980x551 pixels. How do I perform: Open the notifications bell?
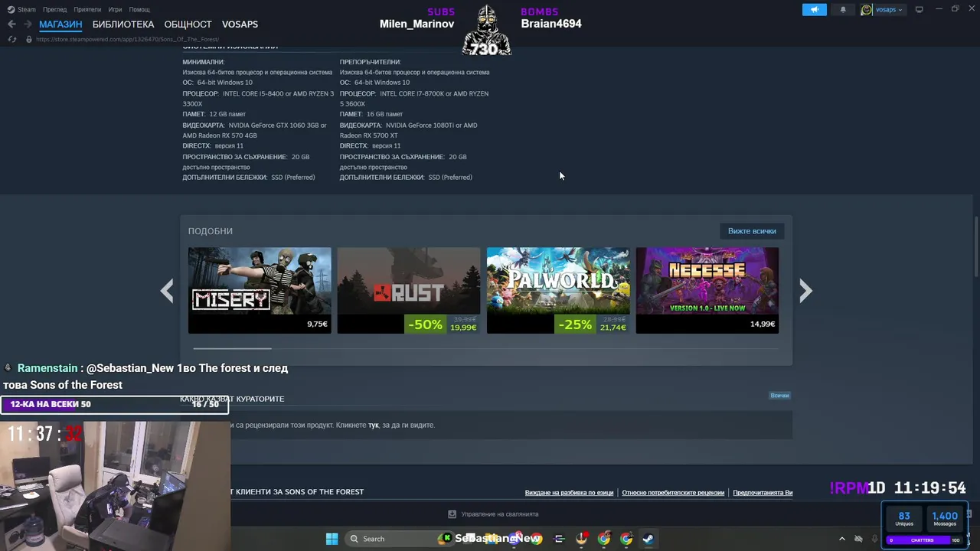click(843, 9)
